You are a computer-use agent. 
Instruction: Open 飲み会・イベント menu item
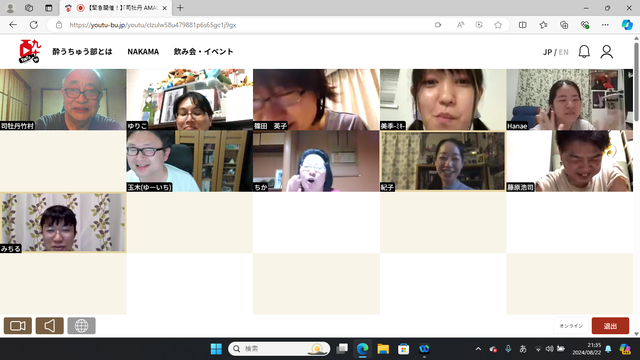click(x=203, y=52)
